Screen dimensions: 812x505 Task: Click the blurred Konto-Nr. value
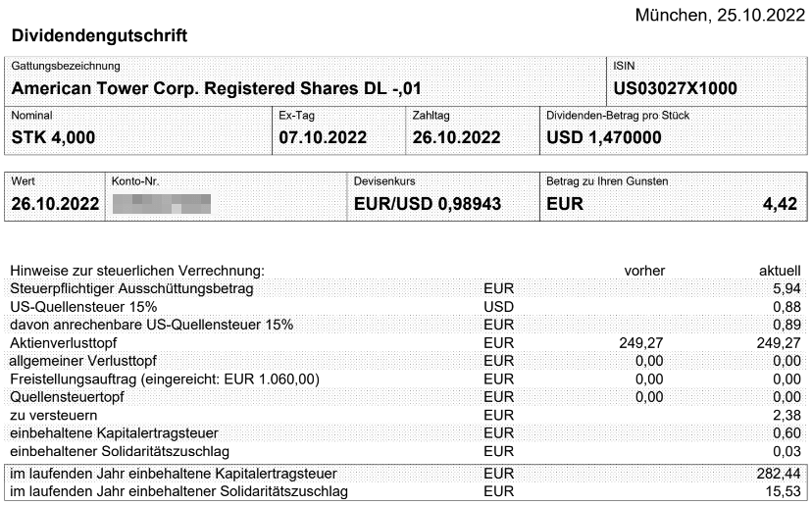point(162,204)
